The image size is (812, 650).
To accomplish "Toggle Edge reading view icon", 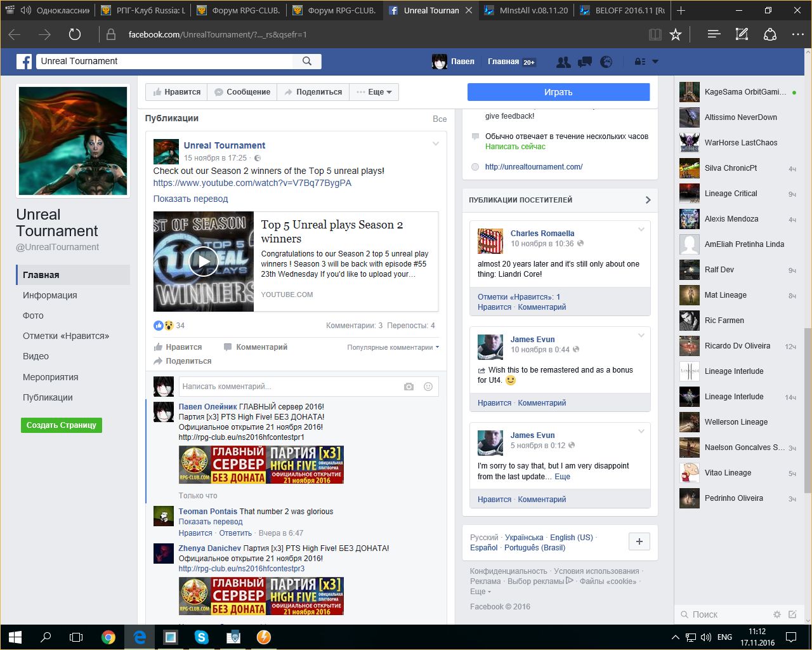I will (x=655, y=34).
